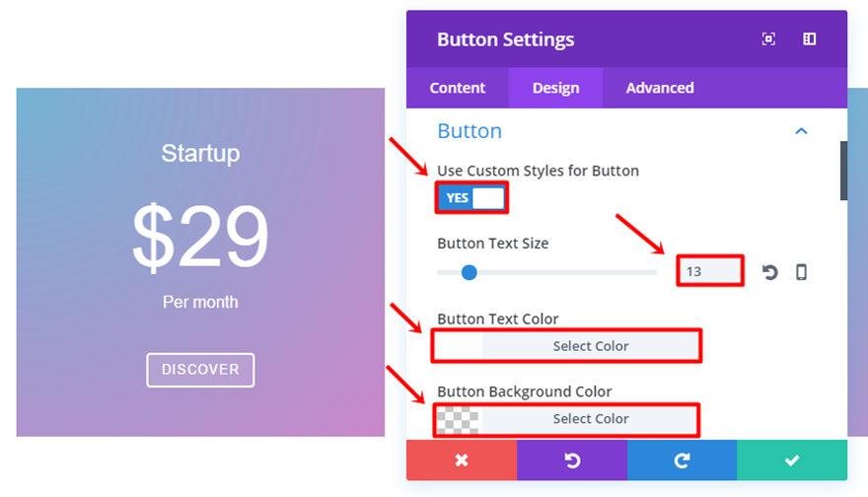Click the transparent Button Background Color swatch
This screenshot has width=868, height=497.
tap(458, 419)
